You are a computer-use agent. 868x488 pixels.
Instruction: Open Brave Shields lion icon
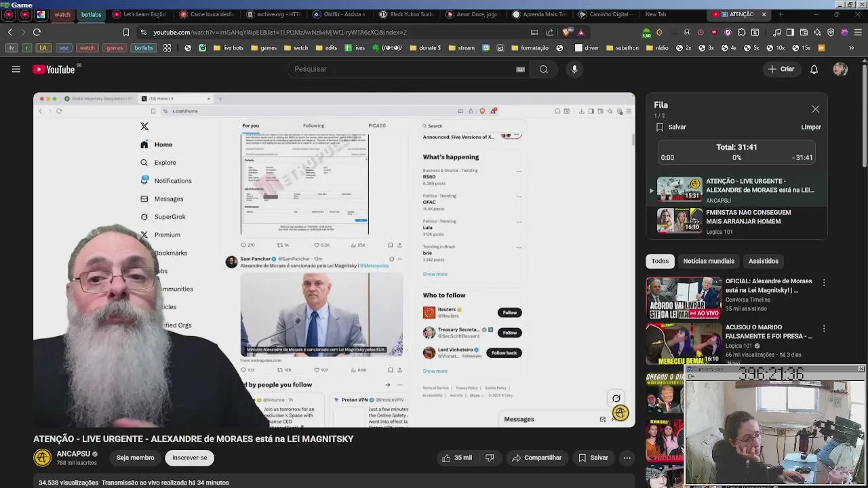click(566, 32)
